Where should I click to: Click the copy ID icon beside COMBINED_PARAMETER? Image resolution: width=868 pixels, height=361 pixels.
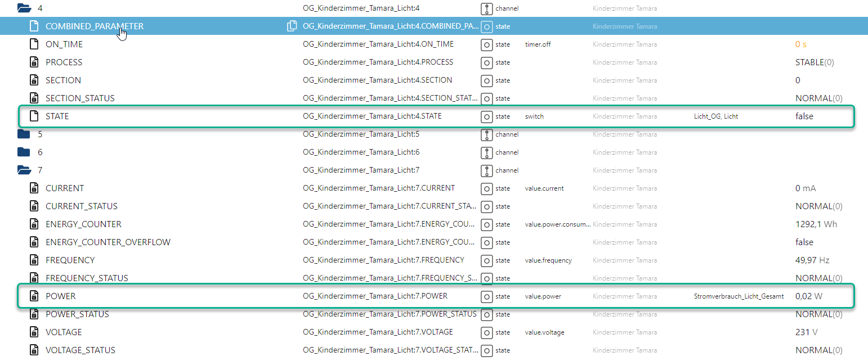pyautogui.click(x=292, y=26)
